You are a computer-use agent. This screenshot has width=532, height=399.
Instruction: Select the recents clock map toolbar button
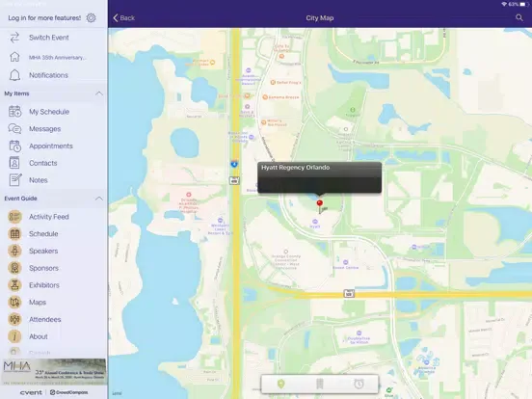click(359, 384)
